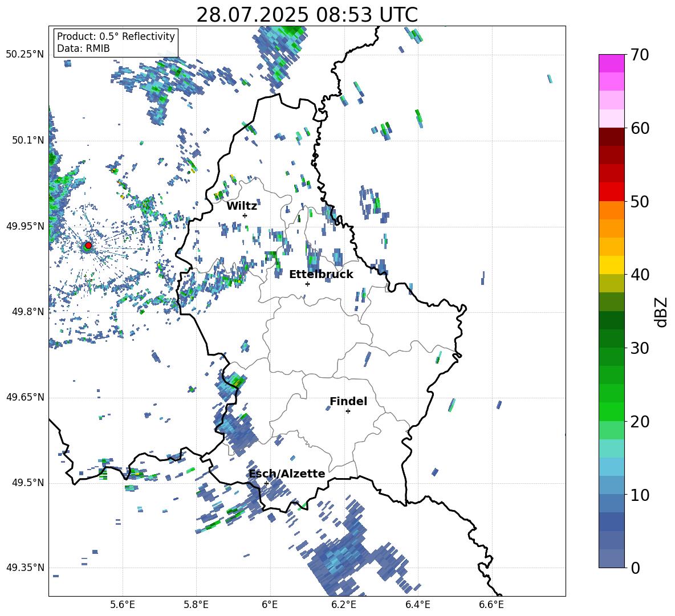
Task: Click the Wiltz city label
Action: tap(242, 206)
